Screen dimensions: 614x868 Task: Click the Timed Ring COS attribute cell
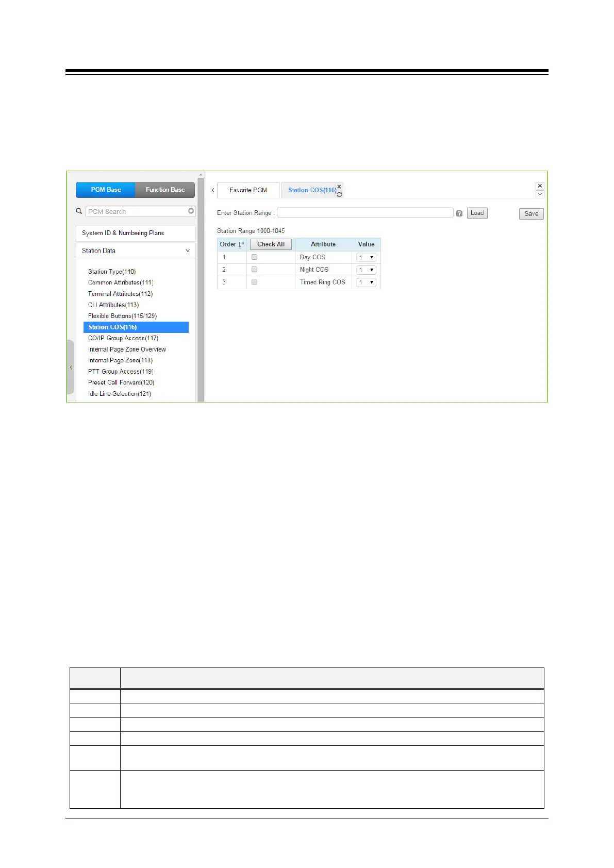tap(322, 282)
